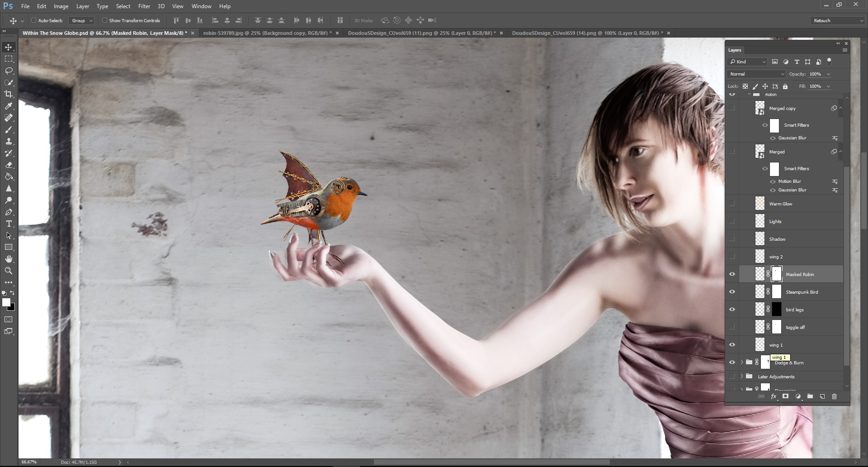Screen dimensions: 868x467
Task: Select the Zoom tool
Action: click(9, 271)
